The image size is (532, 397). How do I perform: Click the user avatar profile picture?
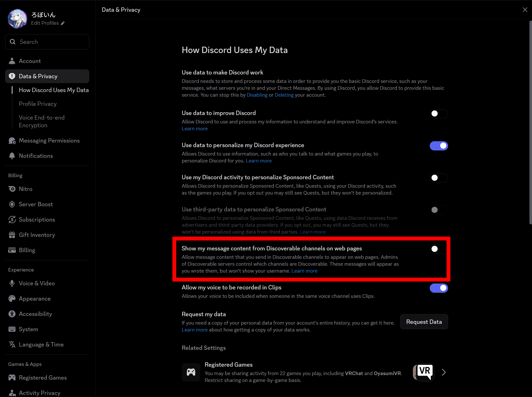17,19
